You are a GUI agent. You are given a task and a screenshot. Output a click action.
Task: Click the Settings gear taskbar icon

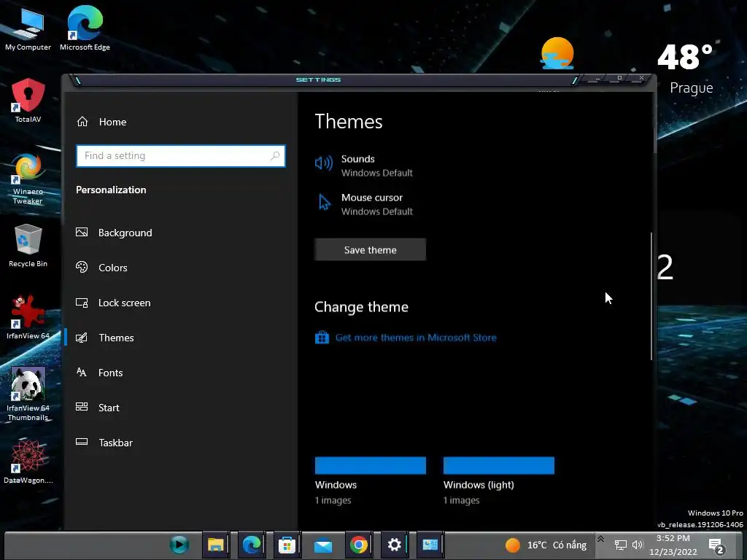tap(394, 544)
